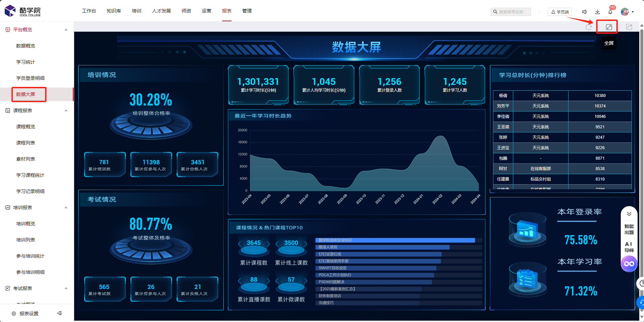The image size is (644, 322).
Task: Click the 平台概览 section icon
Action: 8,30
